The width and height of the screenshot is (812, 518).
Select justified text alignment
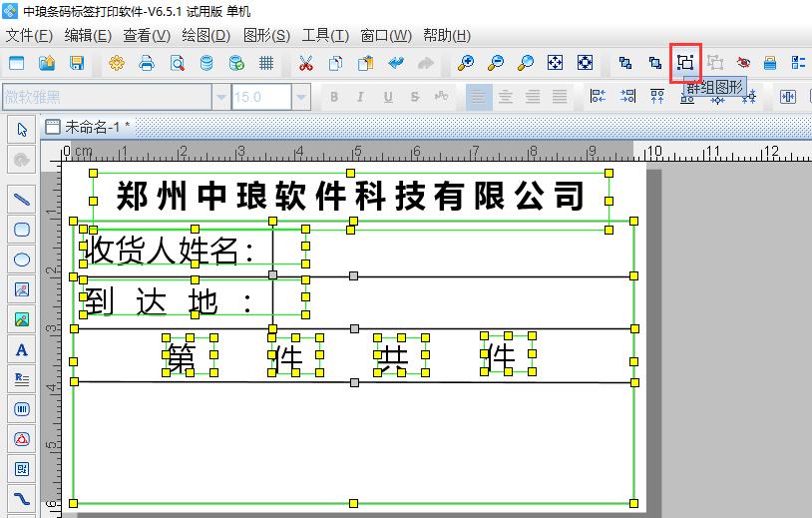[x=560, y=97]
